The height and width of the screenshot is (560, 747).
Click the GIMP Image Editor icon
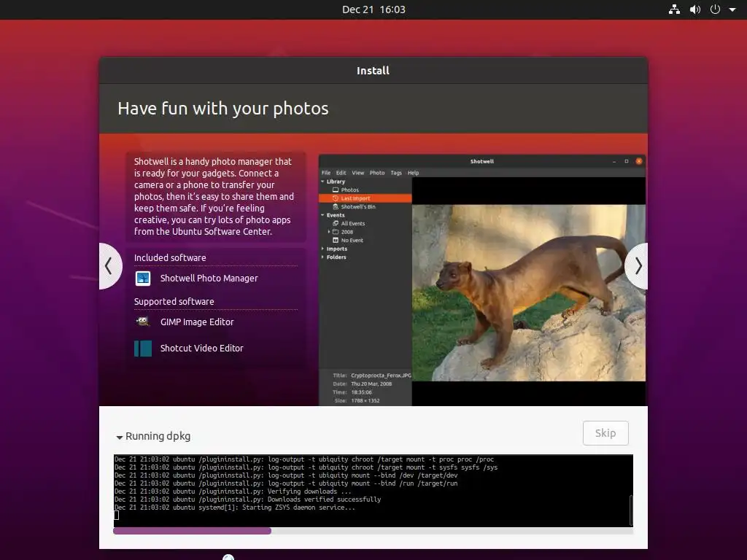[x=143, y=322]
